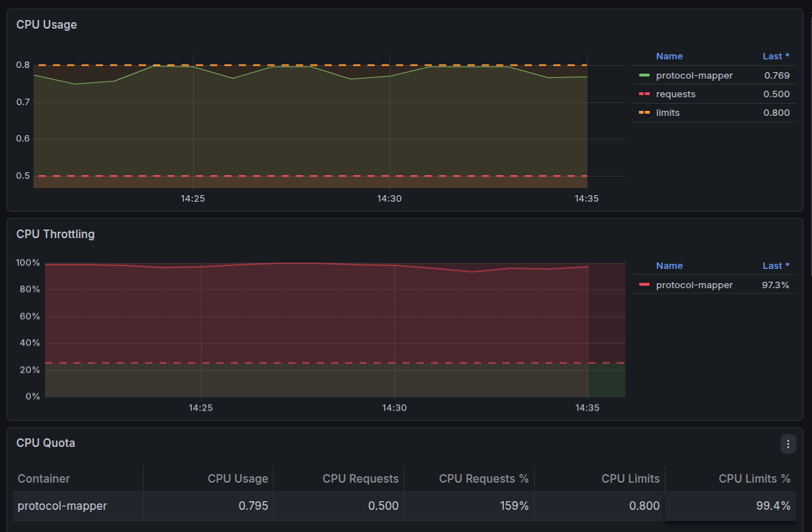812x532 pixels.
Task: Click red protocol-mapper swatch in CPU Throttling
Action: click(x=644, y=285)
